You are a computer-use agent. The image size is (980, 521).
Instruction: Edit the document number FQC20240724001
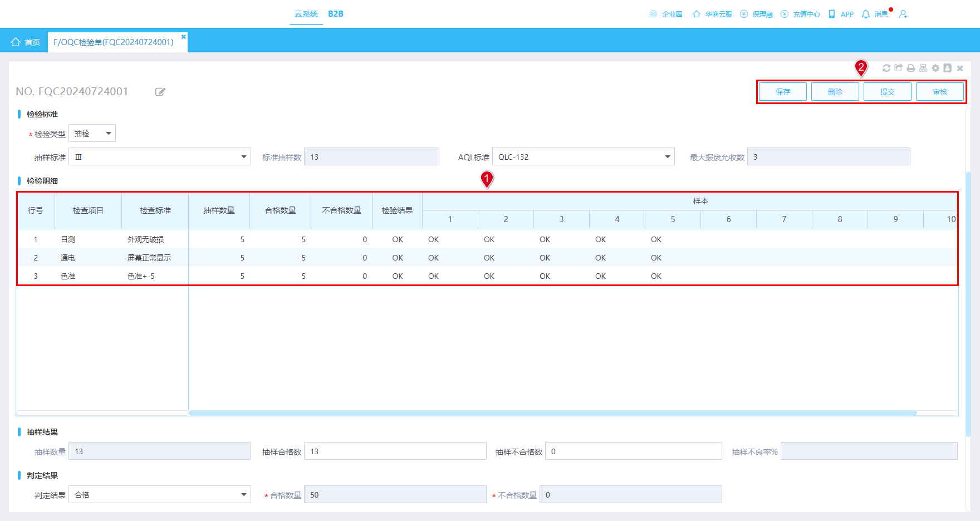[x=160, y=92]
